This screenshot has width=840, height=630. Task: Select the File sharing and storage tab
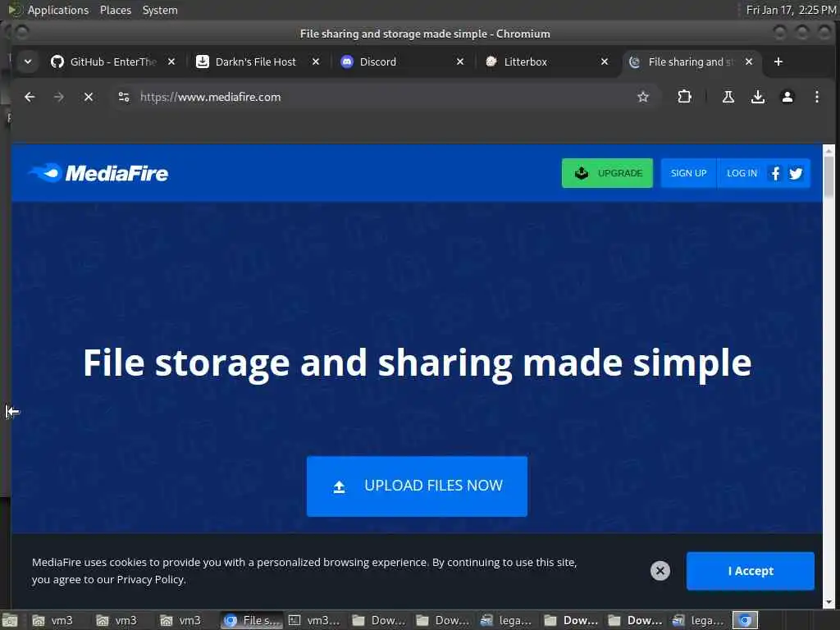click(690, 62)
